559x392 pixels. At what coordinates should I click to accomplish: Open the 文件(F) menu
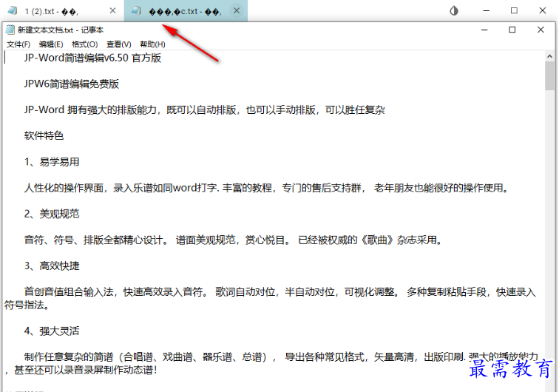tap(18, 44)
